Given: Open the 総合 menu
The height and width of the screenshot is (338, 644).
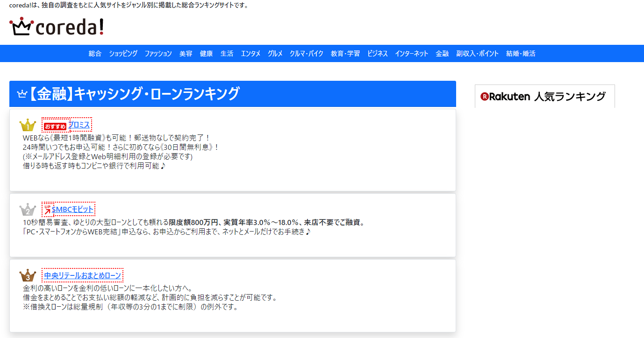Looking at the screenshot, I should pos(95,54).
